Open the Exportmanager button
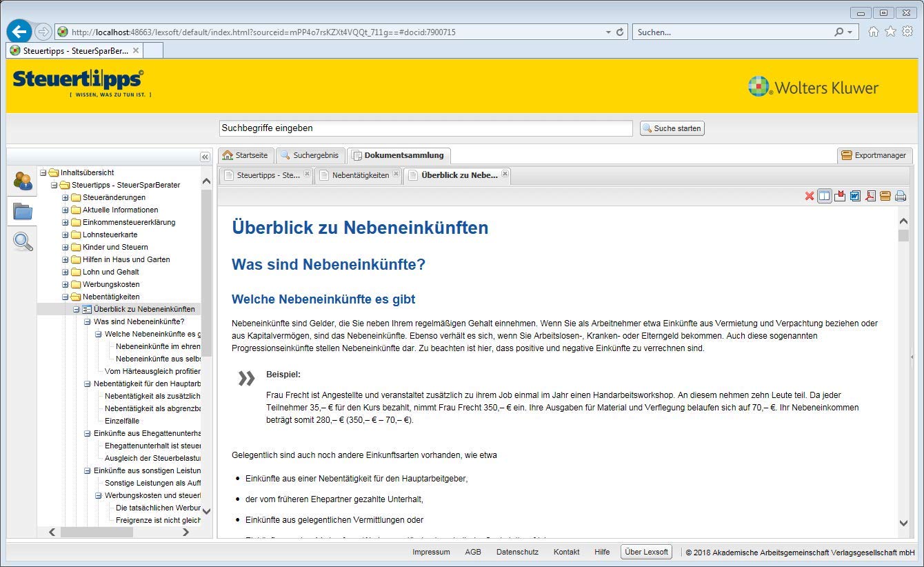The width and height of the screenshot is (924, 567). 875,155
